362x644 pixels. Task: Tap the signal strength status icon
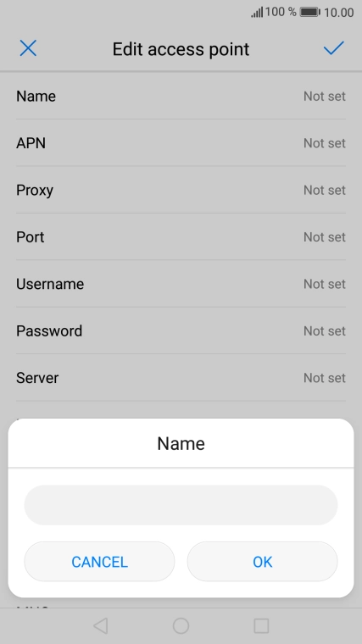(257, 13)
